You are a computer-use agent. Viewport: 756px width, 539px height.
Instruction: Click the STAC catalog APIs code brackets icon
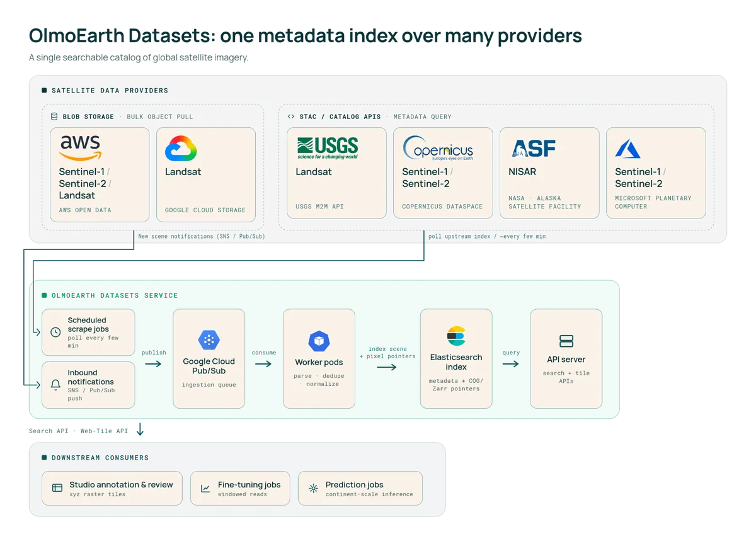[x=291, y=116]
